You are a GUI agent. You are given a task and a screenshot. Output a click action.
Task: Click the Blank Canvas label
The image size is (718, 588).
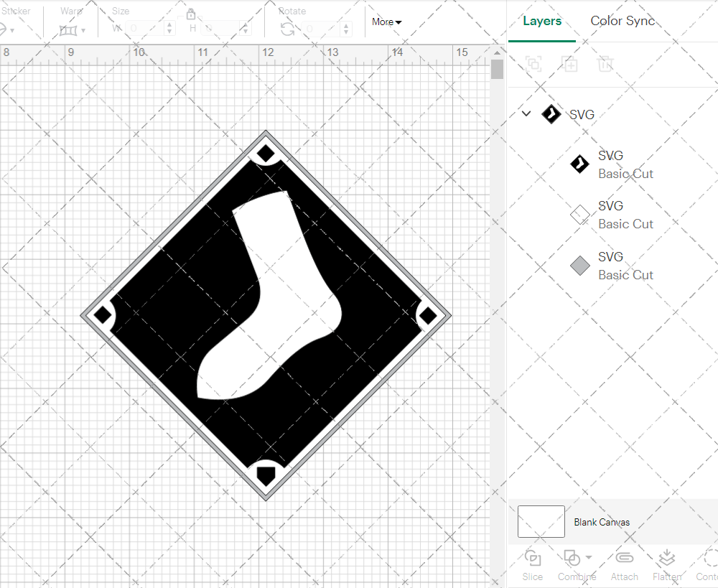[602, 522]
